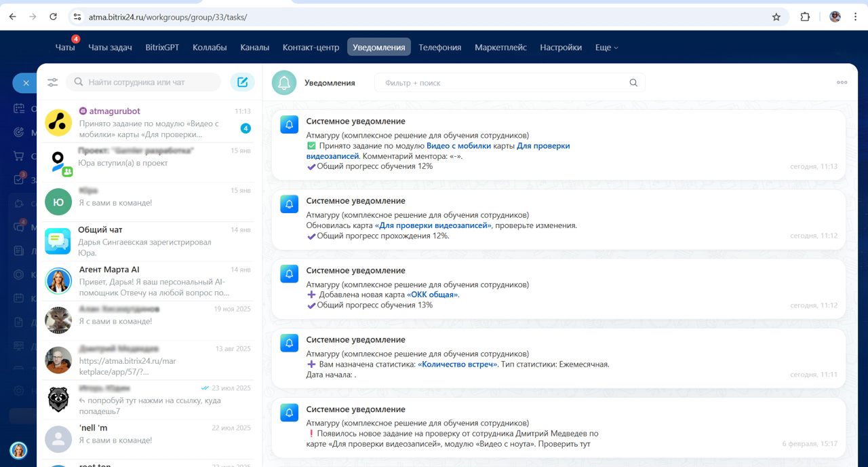Viewport: 868px width, 467px height.
Task: Expand the "Еще" dropdown menu
Action: (606, 48)
